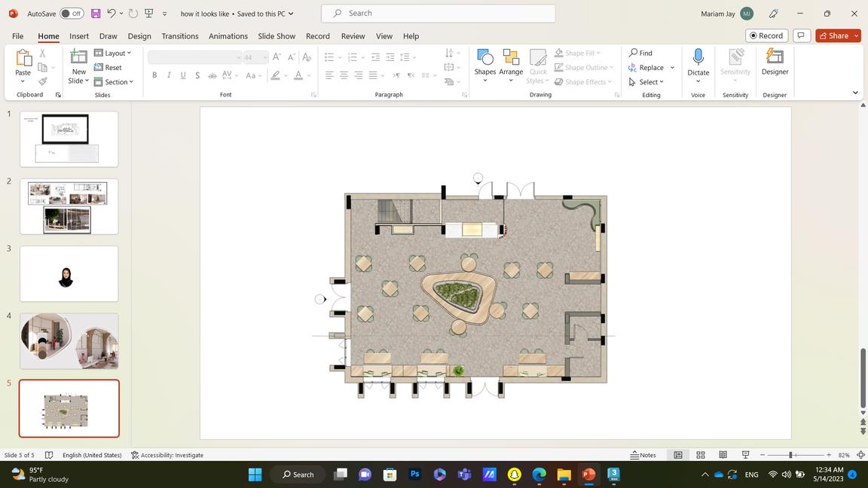Adjust the zoom slider handle
The image size is (868, 488).
click(x=790, y=455)
